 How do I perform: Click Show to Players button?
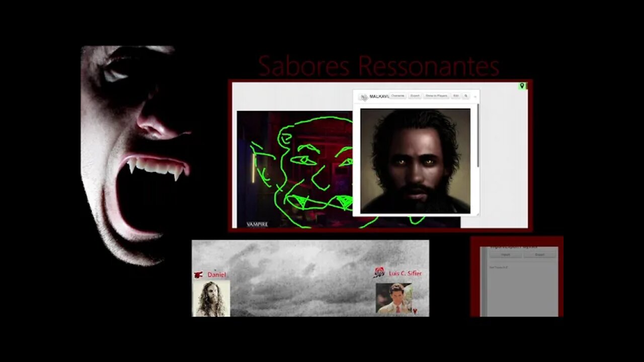tap(436, 96)
